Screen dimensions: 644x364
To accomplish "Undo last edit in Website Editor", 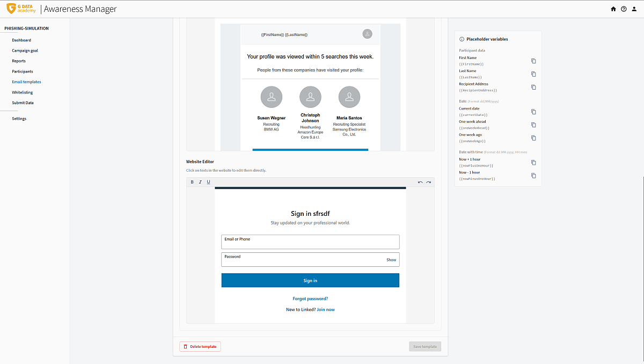I will pyautogui.click(x=420, y=183).
